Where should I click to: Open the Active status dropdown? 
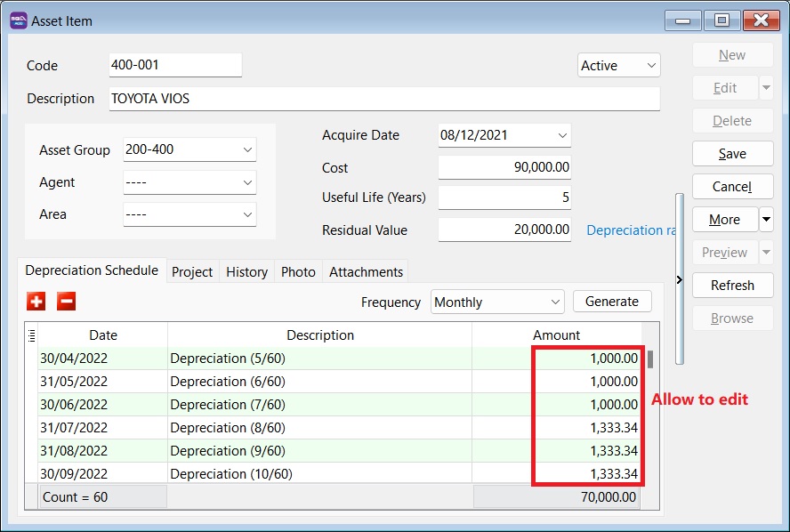click(651, 66)
